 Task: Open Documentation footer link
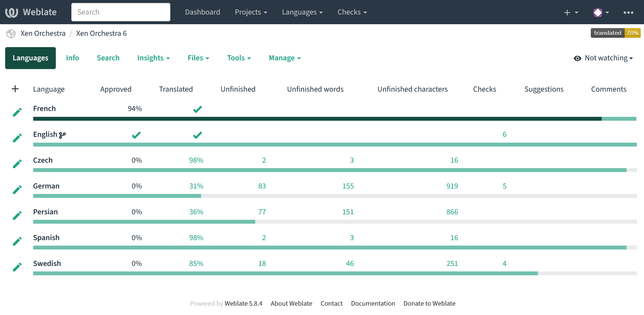pyautogui.click(x=373, y=304)
